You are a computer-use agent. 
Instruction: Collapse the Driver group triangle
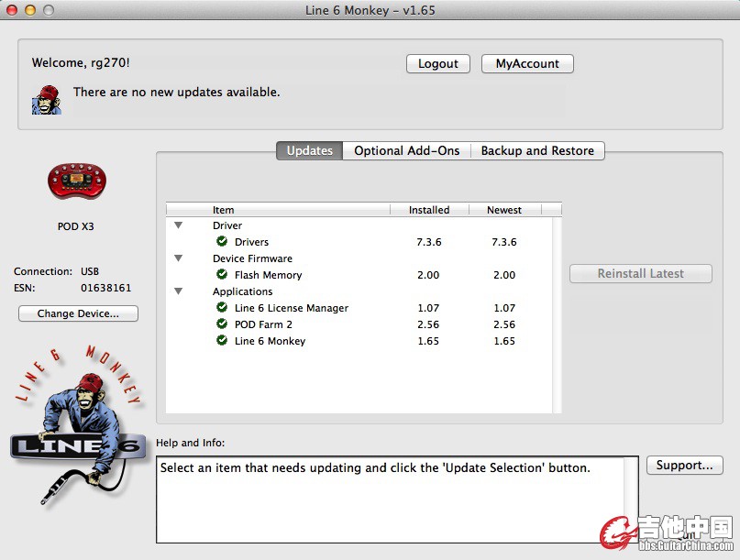click(x=179, y=225)
